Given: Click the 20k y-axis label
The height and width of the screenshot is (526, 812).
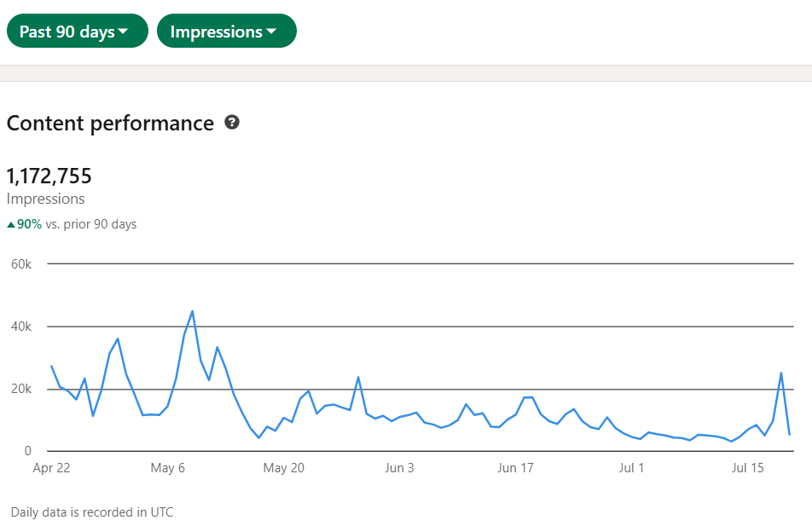Looking at the screenshot, I should [x=20, y=389].
